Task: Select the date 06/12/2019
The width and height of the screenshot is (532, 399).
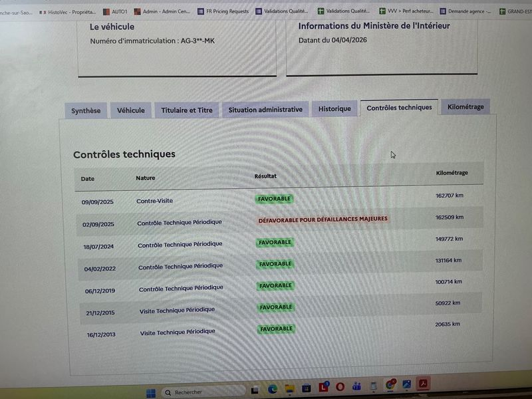Action: 100,291
